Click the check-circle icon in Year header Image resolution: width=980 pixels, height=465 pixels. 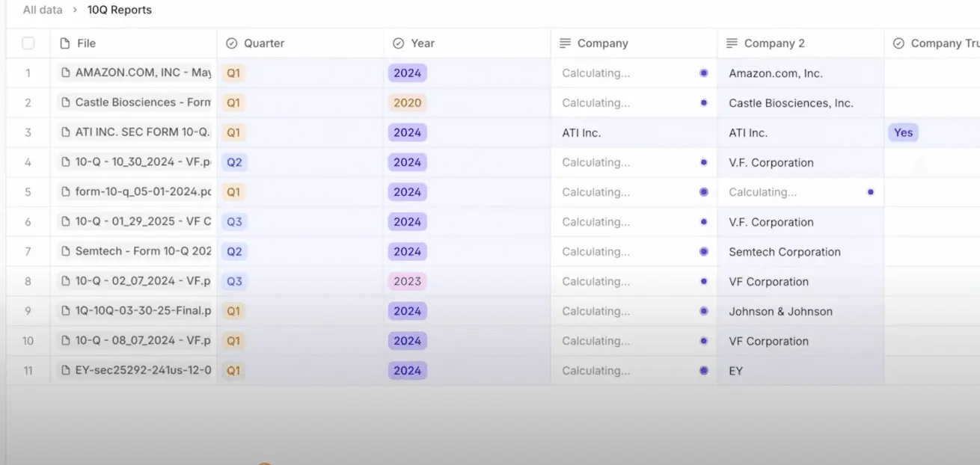coord(399,43)
